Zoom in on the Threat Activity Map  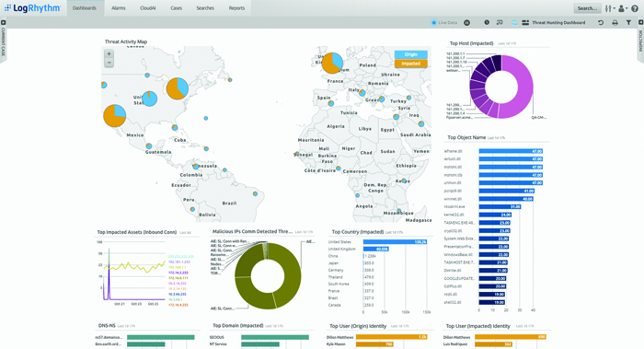[109, 53]
